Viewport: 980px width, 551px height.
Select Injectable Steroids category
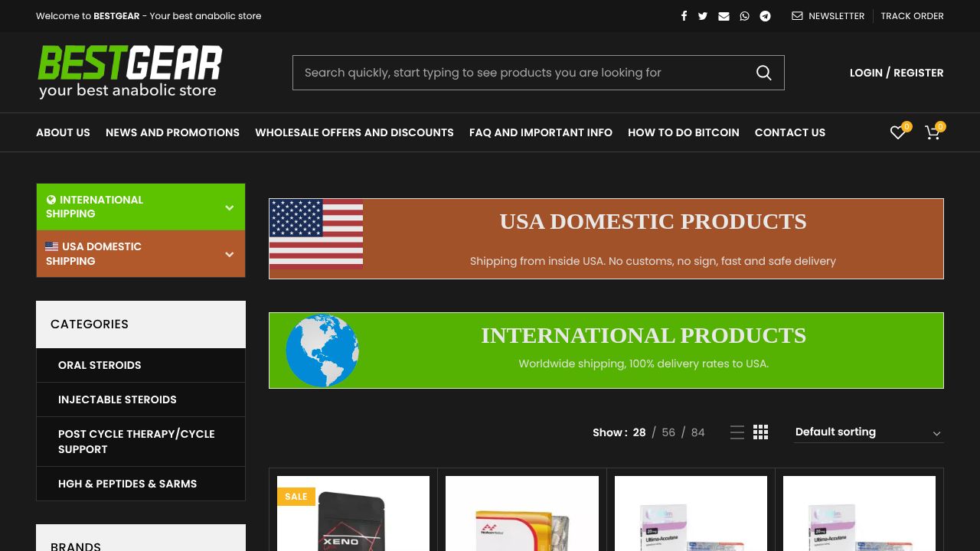click(x=141, y=399)
